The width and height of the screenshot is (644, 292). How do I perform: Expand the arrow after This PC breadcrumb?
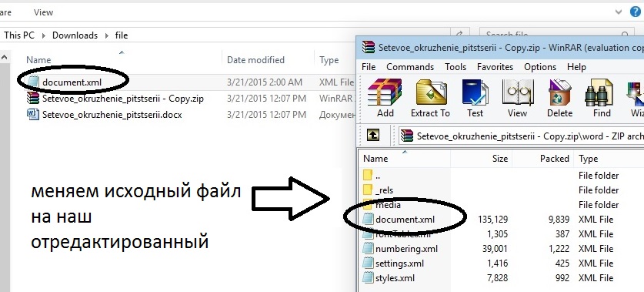pos(44,35)
